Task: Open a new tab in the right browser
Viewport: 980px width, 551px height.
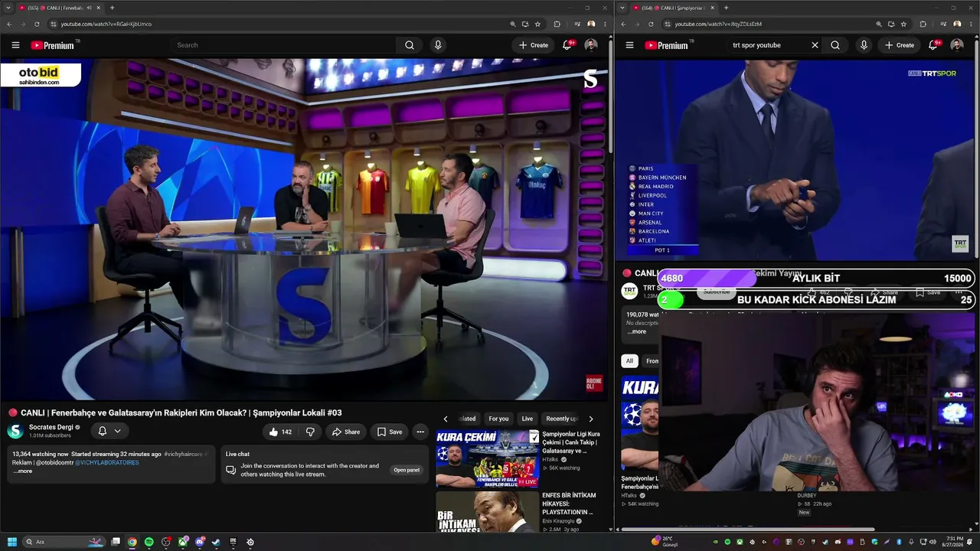Action: [x=726, y=8]
